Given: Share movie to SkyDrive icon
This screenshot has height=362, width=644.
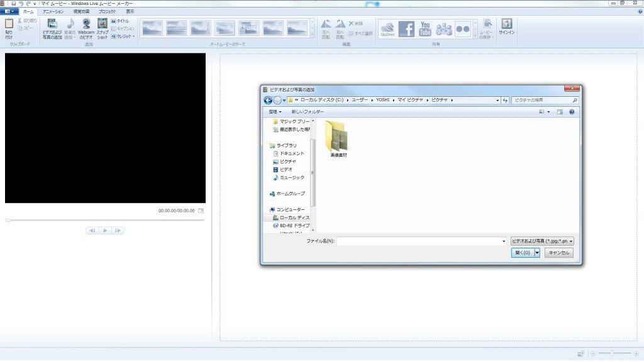Looking at the screenshot, I should (387, 29).
